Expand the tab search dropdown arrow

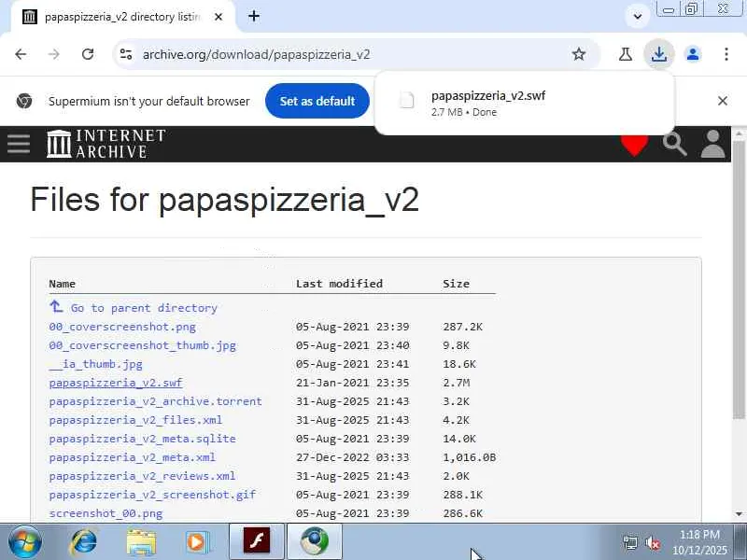click(x=638, y=17)
